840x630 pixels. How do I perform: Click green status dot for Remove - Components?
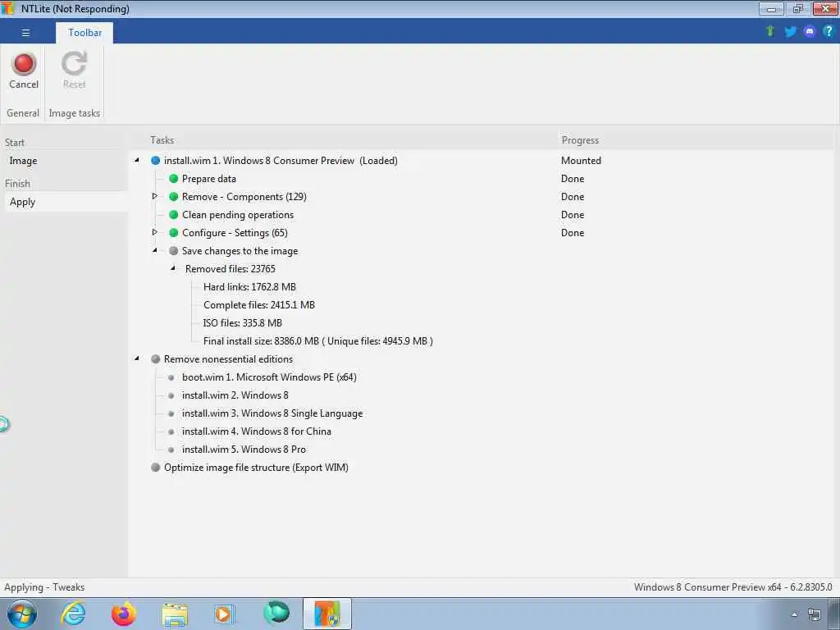point(174,197)
